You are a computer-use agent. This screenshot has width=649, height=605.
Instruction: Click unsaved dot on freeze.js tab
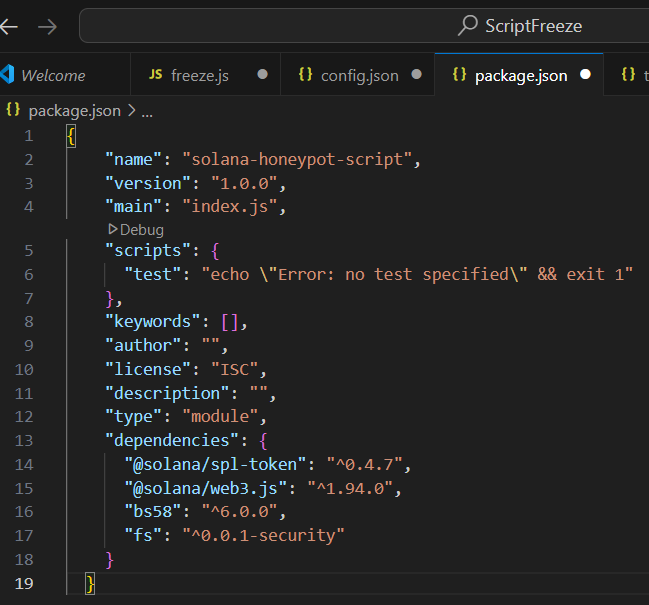(262, 74)
